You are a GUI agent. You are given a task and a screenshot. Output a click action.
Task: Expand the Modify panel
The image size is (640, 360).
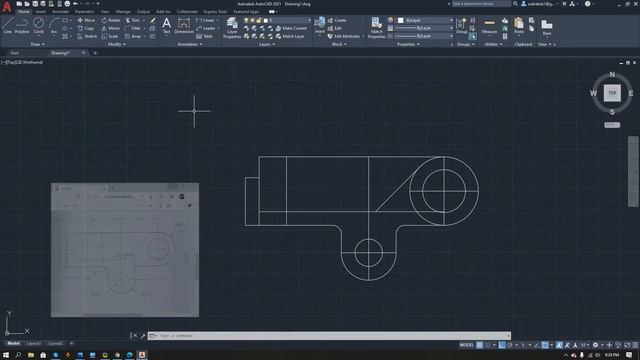117,44
